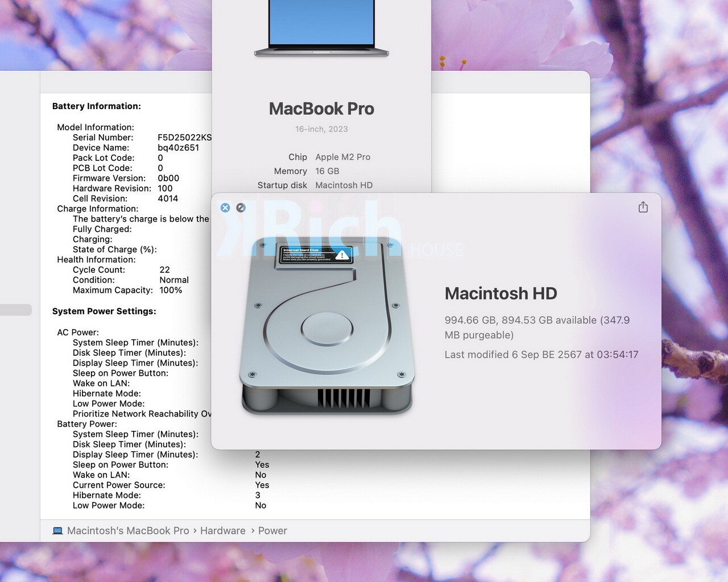
Task: Click the Apple M2 Pro chip value
Action: [x=343, y=157]
